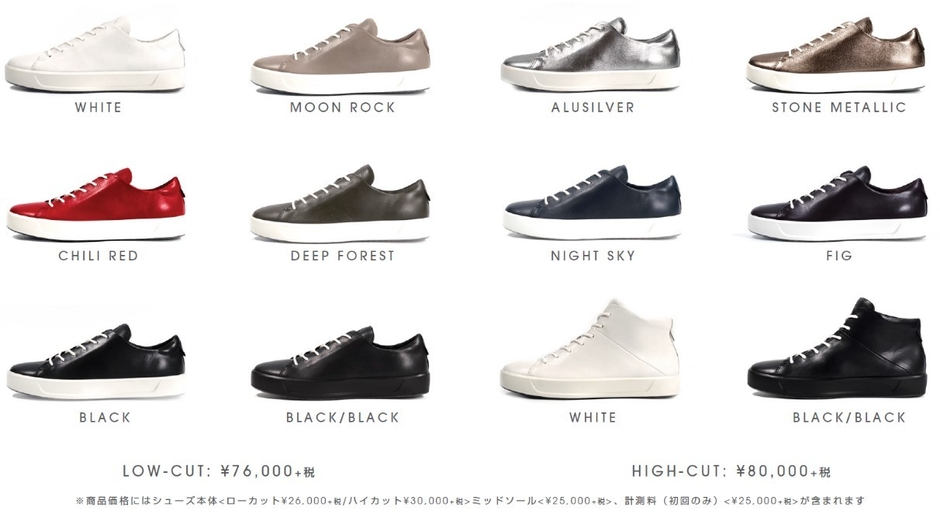Pick the Black sneaker with white sole
The image size is (940, 513).
96,362
